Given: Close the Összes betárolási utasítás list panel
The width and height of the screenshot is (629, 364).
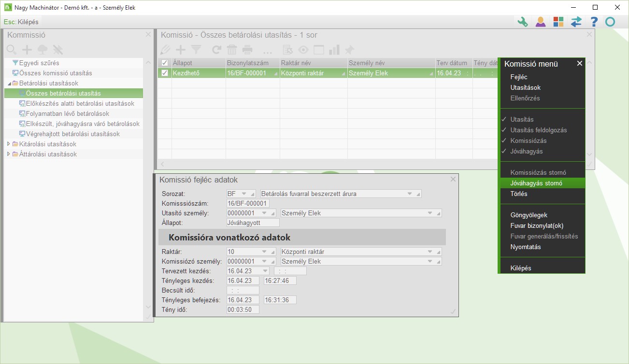Looking at the screenshot, I should click(x=589, y=34).
